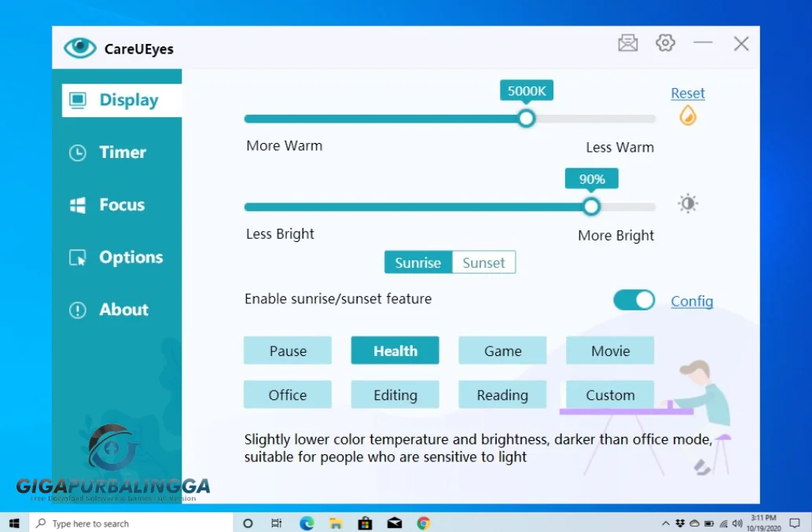Minimize the CareUEyes window
The height and width of the screenshot is (532, 812).
[x=703, y=43]
